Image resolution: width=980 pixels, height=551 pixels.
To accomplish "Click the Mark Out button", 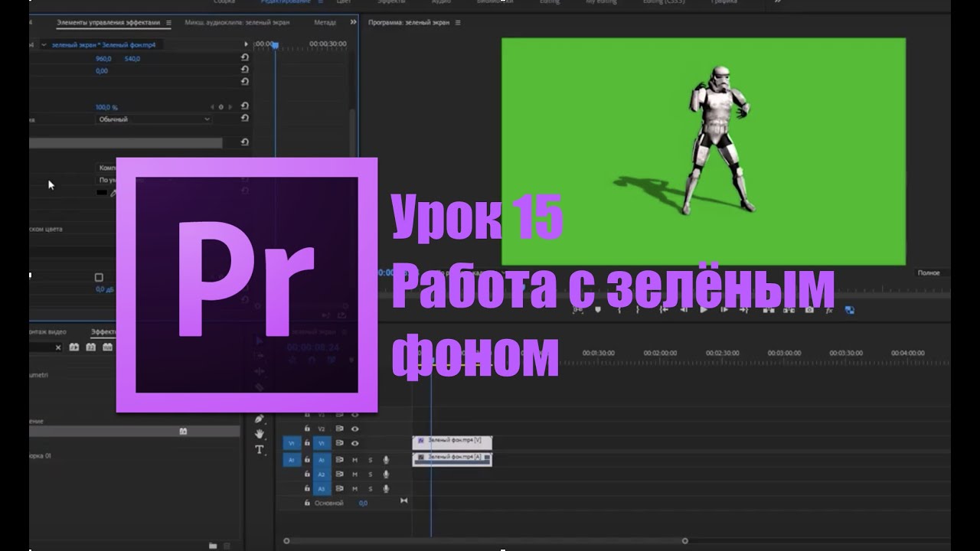I will tap(638, 309).
